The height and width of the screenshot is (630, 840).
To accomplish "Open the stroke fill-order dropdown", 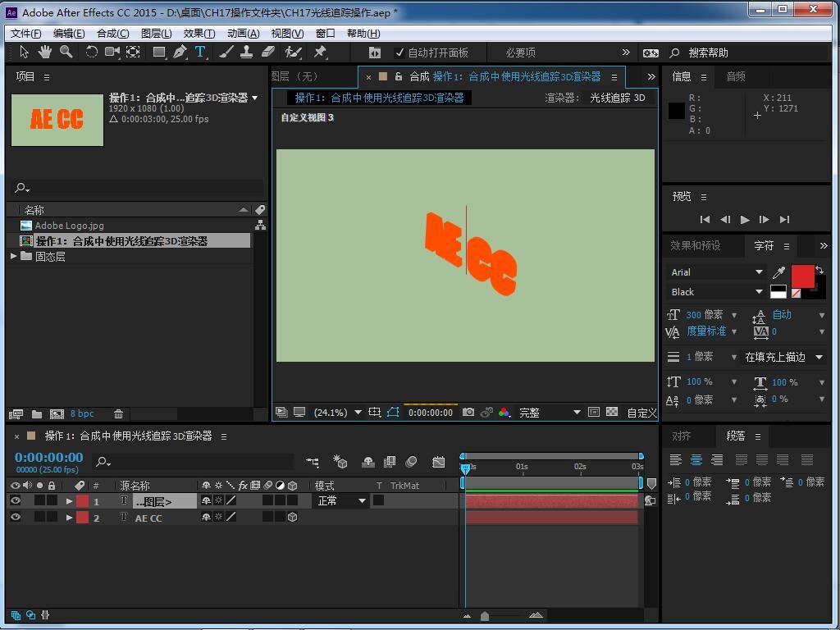I will click(x=783, y=357).
